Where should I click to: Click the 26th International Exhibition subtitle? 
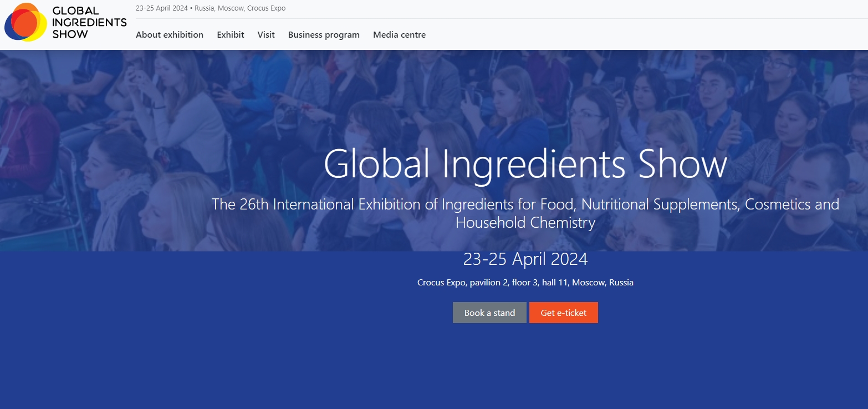click(x=525, y=213)
